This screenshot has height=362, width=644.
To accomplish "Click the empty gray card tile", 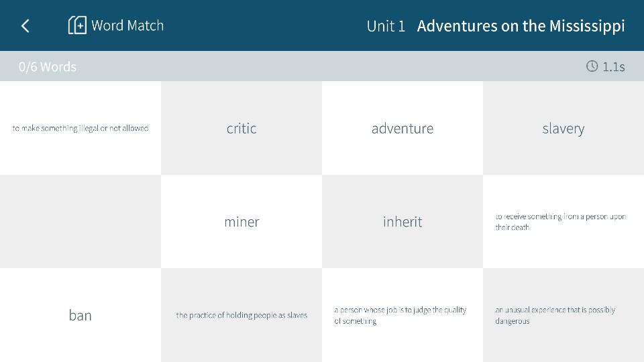I will (x=80, y=221).
